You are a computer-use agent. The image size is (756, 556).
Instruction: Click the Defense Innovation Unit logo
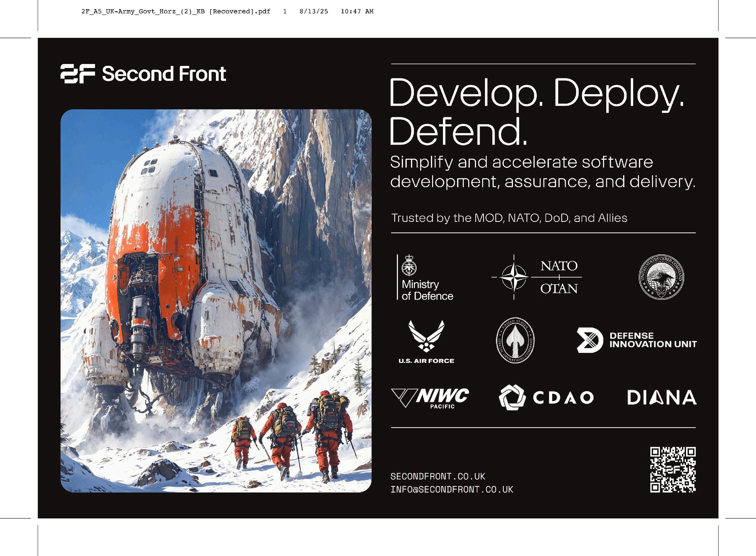636,340
